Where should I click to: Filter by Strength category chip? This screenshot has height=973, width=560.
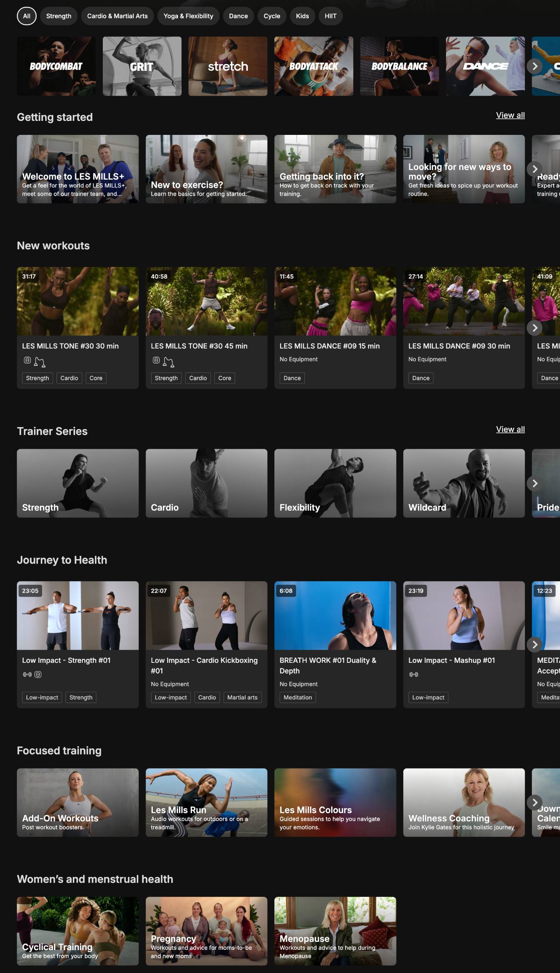pyautogui.click(x=59, y=16)
